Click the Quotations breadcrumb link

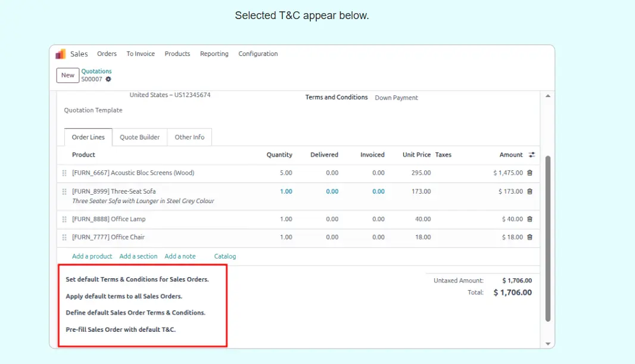click(x=97, y=71)
